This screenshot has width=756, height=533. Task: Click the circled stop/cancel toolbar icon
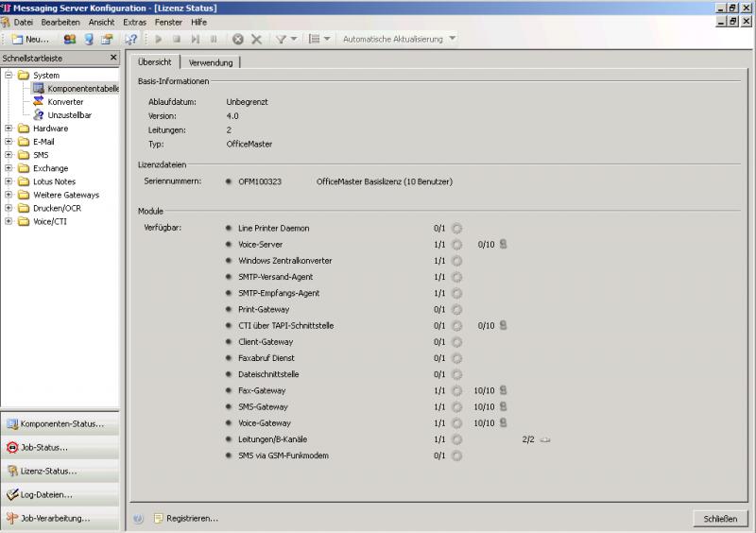tap(238, 39)
